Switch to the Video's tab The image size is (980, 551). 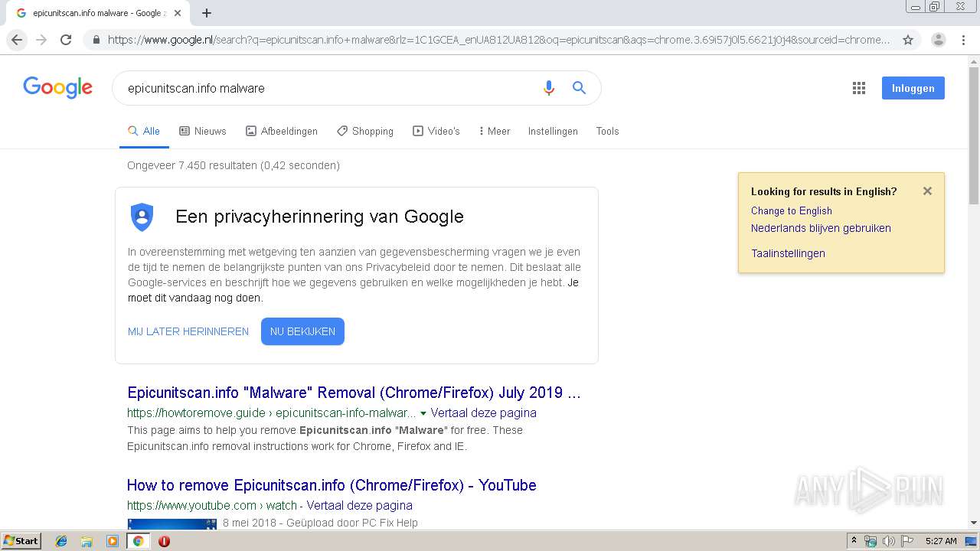coord(436,131)
